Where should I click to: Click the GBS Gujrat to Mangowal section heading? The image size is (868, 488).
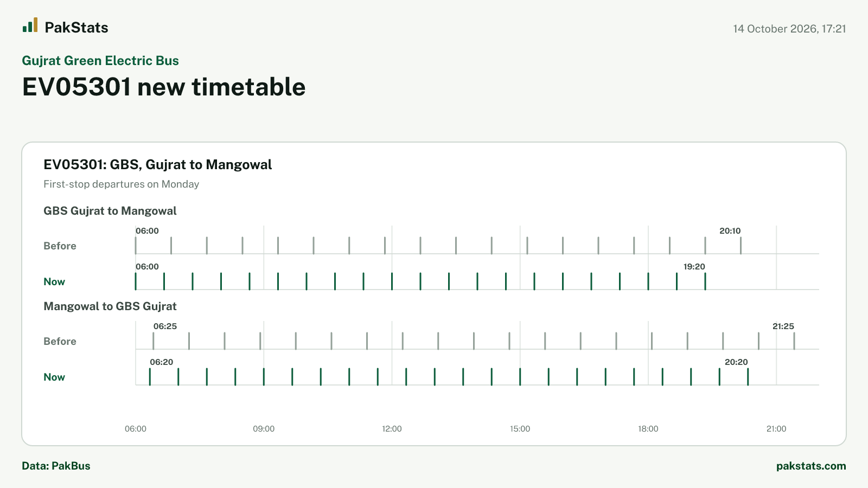110,211
